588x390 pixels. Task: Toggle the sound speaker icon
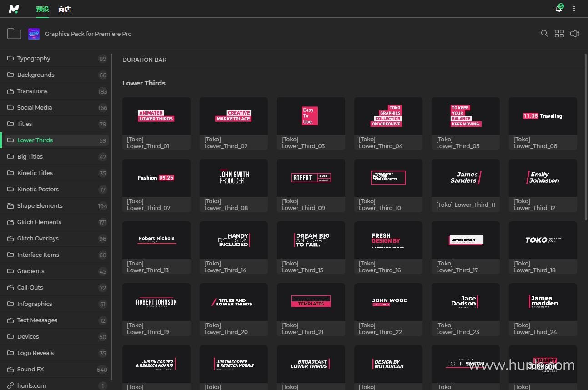[x=575, y=34]
